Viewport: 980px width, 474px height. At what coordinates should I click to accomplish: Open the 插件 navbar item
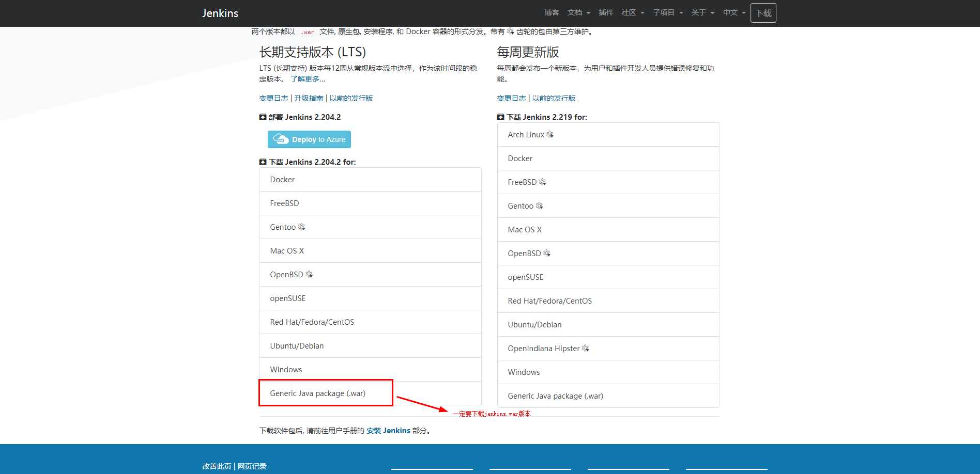606,13
